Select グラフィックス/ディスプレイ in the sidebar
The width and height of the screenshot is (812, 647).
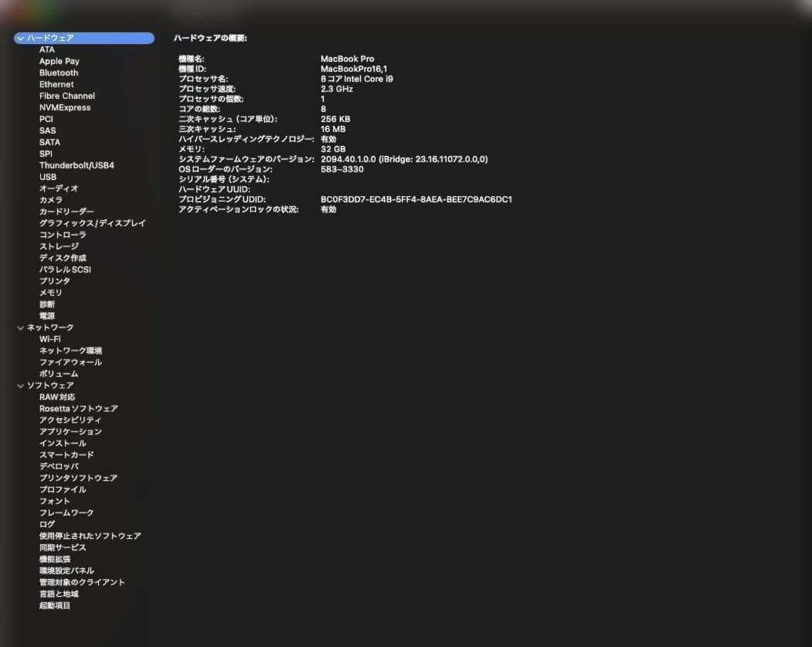point(83,223)
